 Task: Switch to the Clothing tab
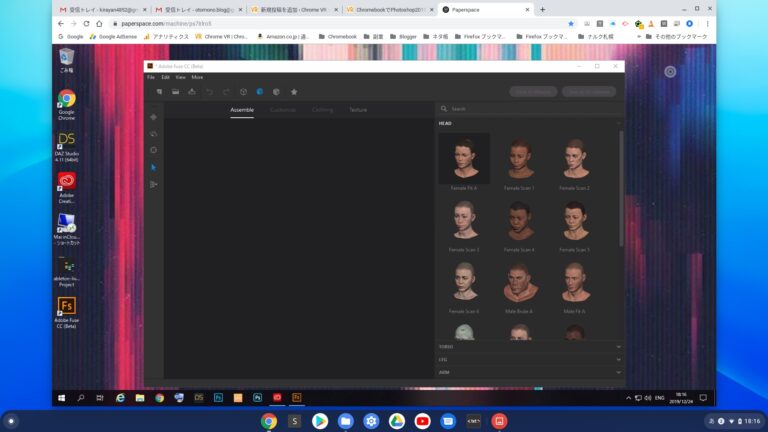pos(322,110)
